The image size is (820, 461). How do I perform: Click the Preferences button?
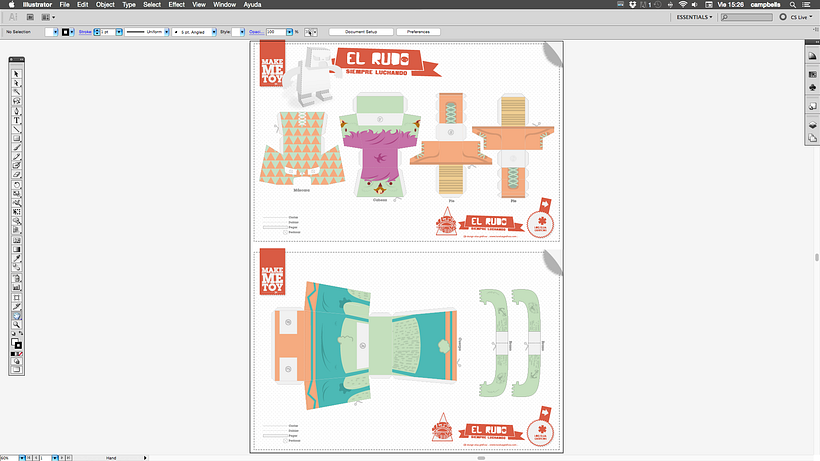click(x=418, y=32)
